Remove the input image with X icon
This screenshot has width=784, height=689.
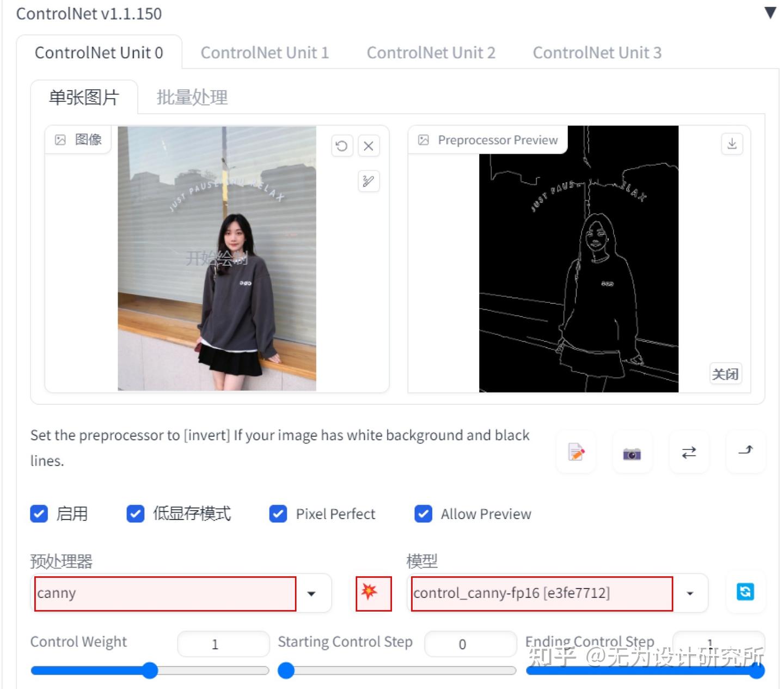pyautogui.click(x=369, y=146)
